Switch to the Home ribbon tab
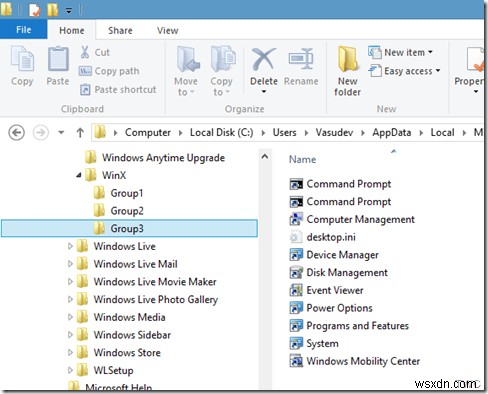Image resolution: width=488 pixels, height=394 pixels. 72,30
